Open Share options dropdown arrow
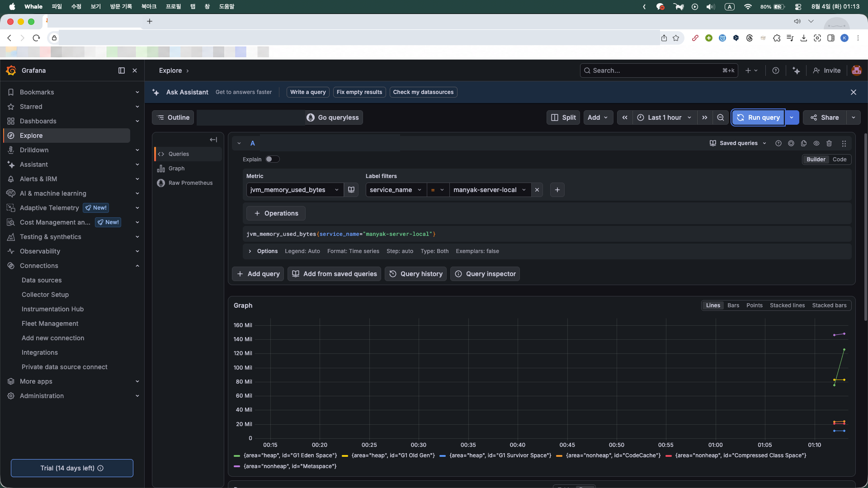Screen dimensions: 868x488 [854, 117]
